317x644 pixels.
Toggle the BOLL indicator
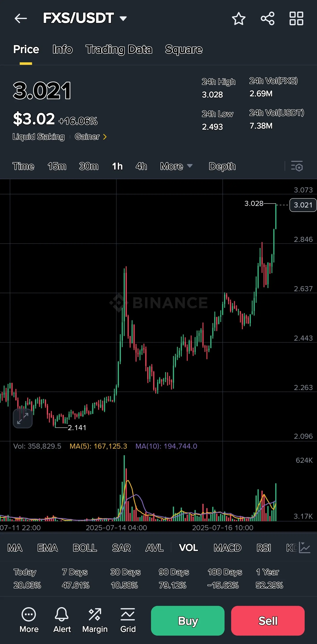(x=85, y=548)
